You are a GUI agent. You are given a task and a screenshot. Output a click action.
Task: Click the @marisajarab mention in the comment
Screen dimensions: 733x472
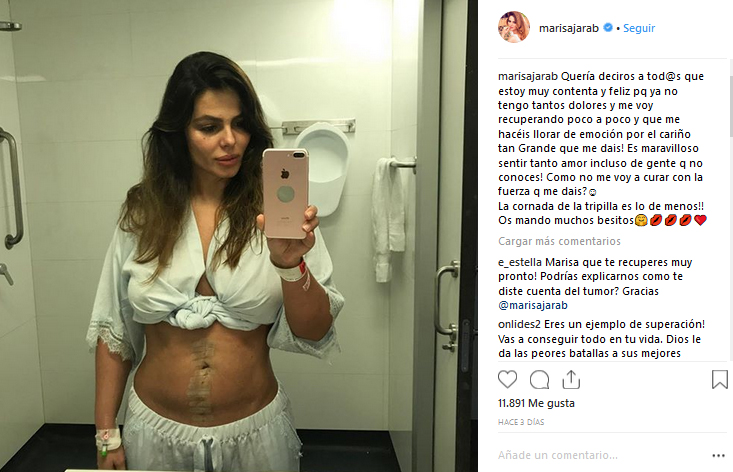[x=532, y=305]
